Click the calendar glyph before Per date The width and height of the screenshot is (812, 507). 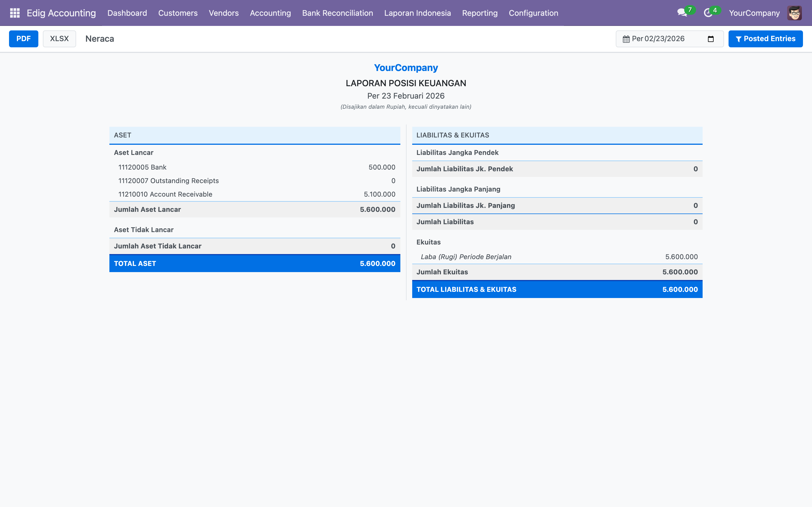click(626, 39)
